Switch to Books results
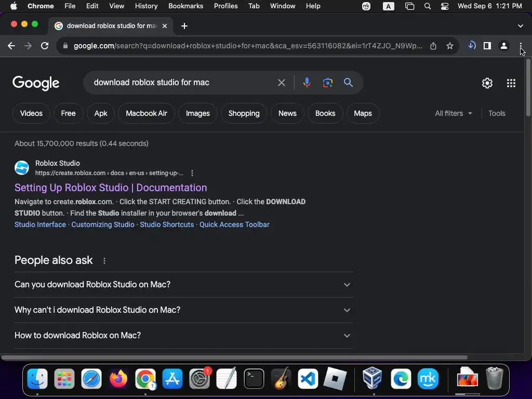The image size is (532, 399). coord(325,113)
